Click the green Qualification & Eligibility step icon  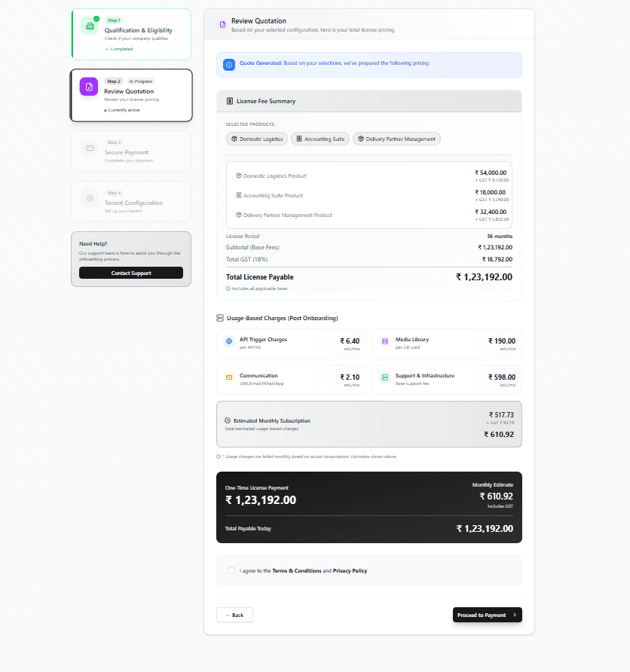coord(90,26)
